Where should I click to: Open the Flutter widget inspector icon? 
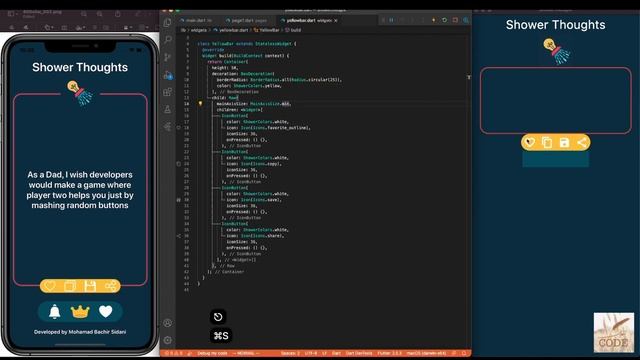tap(466, 20)
